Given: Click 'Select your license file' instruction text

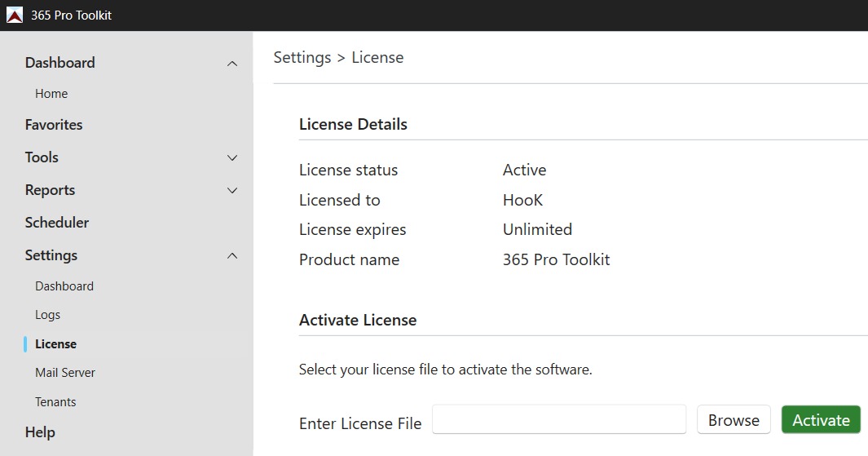Looking at the screenshot, I should click(445, 370).
